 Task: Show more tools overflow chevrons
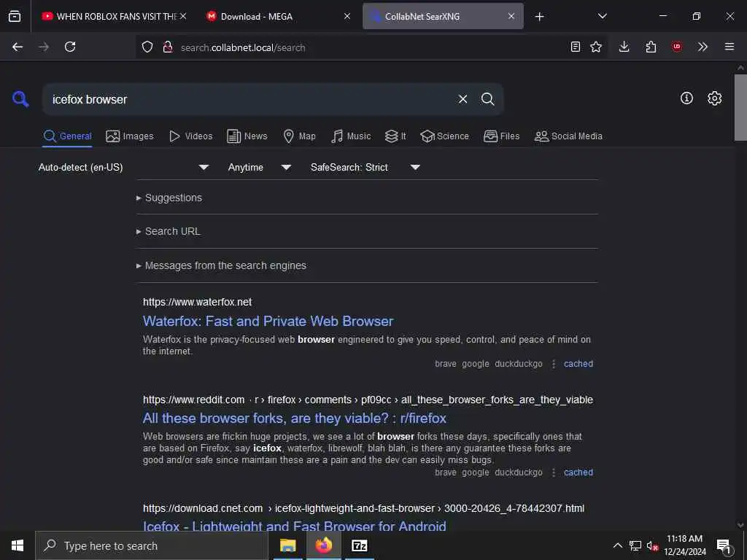click(703, 47)
